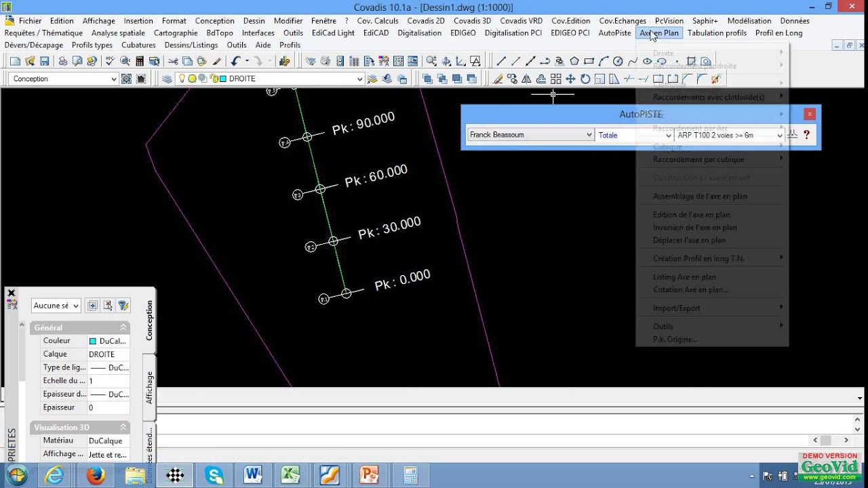Open the Fichier menu
The width and height of the screenshot is (868, 488).
point(31,21)
